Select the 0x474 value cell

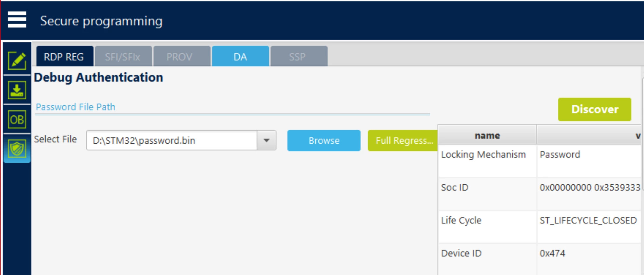tap(589, 259)
